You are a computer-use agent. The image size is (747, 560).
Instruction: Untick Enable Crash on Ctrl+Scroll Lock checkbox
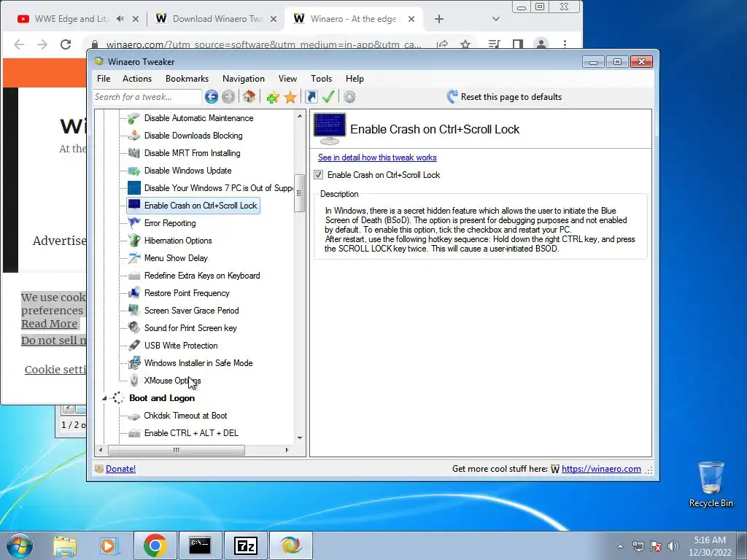coord(319,175)
